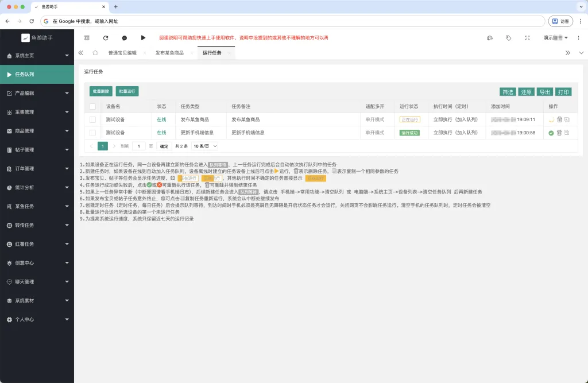This screenshot has height=383, width=588.
Task: Toggle sidebar with the menu fold icon
Action: (x=87, y=38)
